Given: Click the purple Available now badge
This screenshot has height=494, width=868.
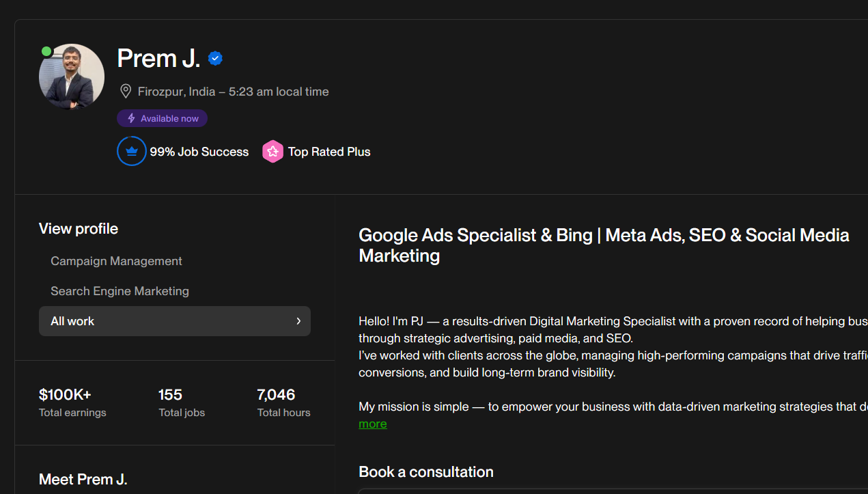Looking at the screenshot, I should tap(162, 119).
